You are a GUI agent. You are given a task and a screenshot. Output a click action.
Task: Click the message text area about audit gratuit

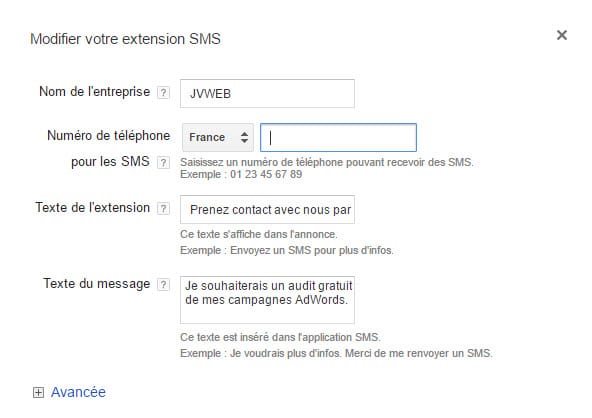click(267, 300)
